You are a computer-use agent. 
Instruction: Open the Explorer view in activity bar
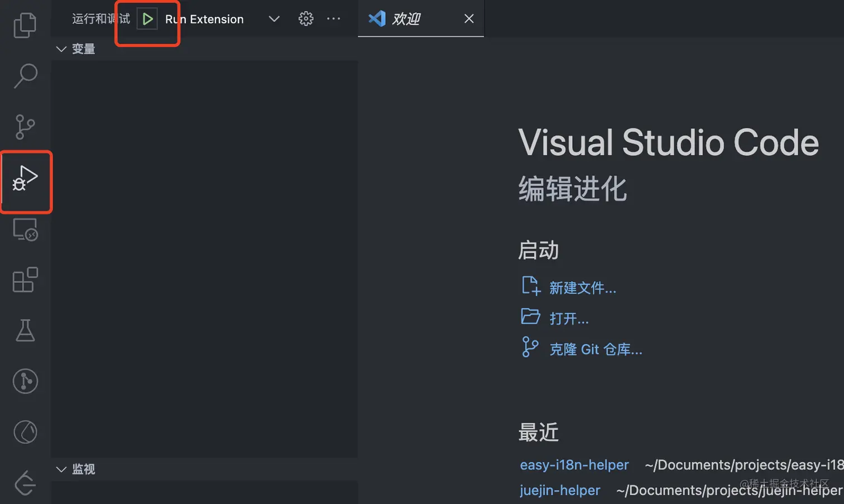point(25,25)
